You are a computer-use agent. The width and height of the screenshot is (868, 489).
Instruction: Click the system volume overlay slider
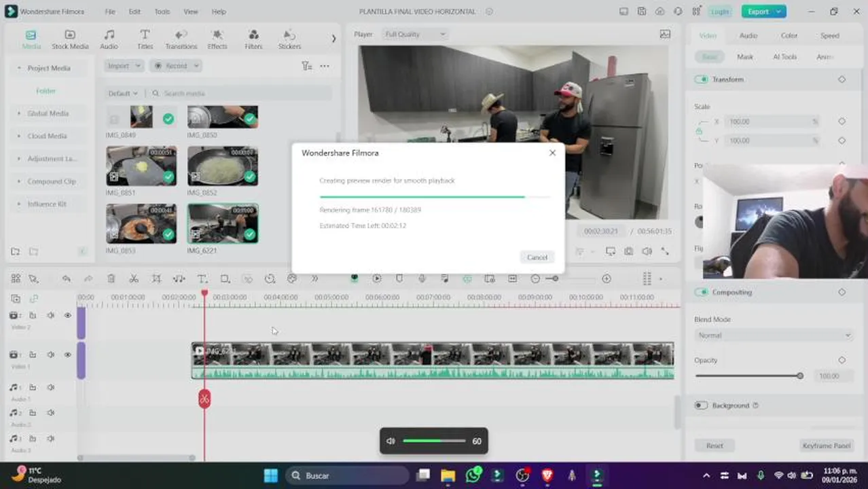tap(434, 441)
